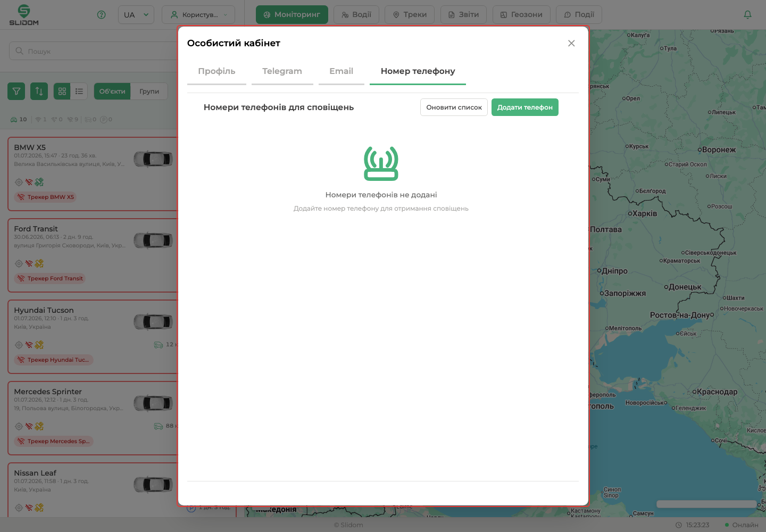The image size is (766, 532).
Task: Go to the Моніторинг section
Action: coord(292,15)
